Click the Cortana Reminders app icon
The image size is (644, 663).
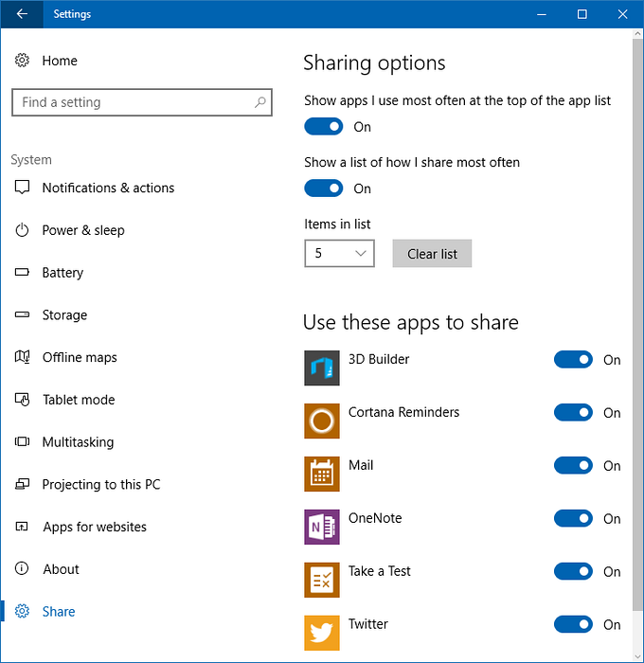click(x=322, y=421)
